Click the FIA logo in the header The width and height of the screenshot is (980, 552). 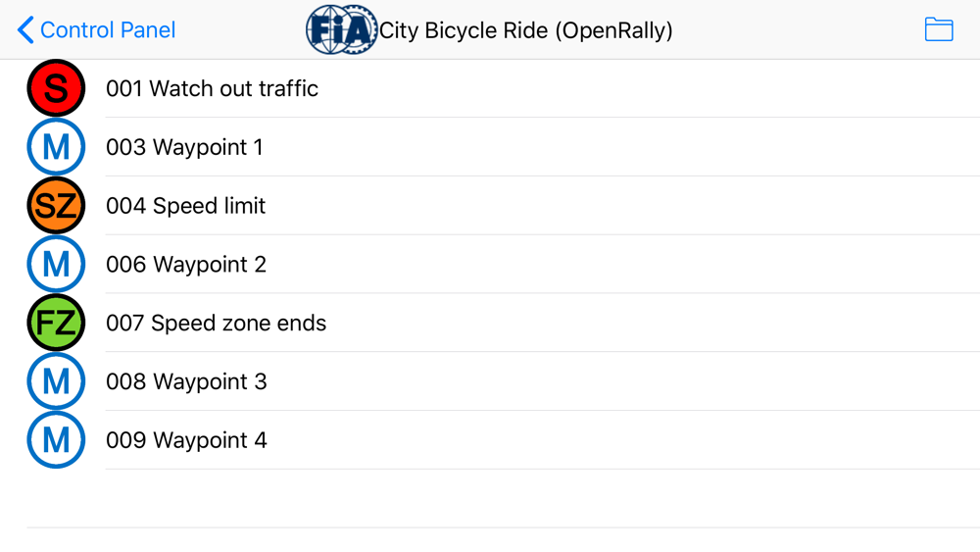click(x=341, y=29)
